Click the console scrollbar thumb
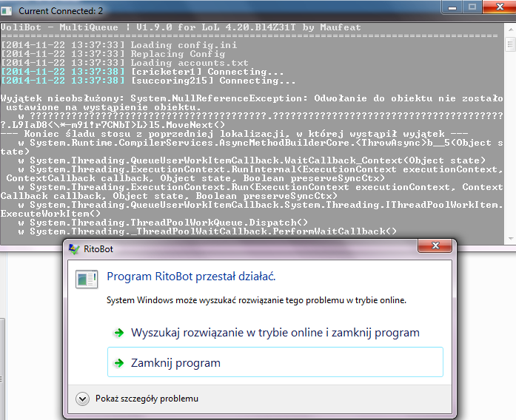Image resolution: width=516 pixels, height=420 pixels. (510, 44)
